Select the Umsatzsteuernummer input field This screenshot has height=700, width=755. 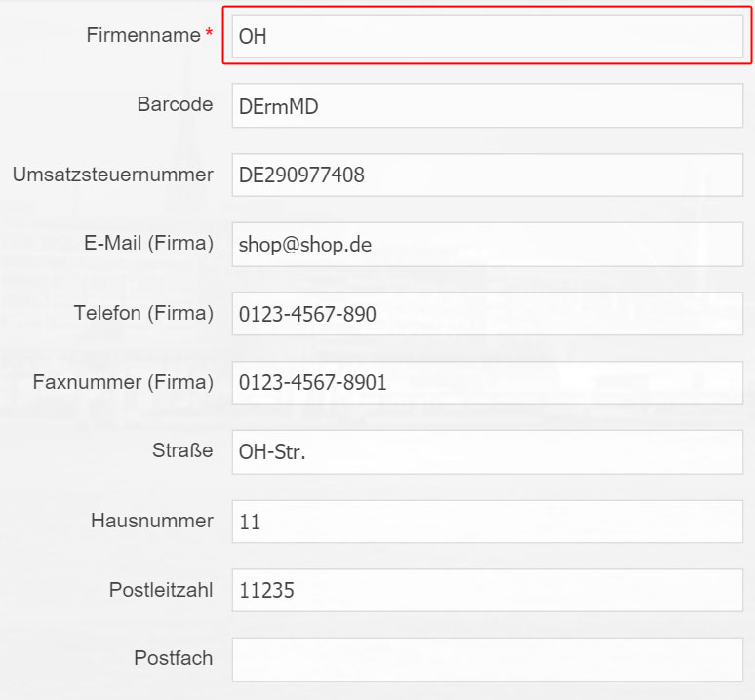point(488,175)
